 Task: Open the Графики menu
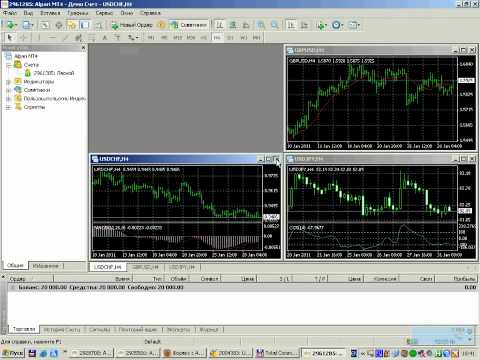[x=78, y=13]
